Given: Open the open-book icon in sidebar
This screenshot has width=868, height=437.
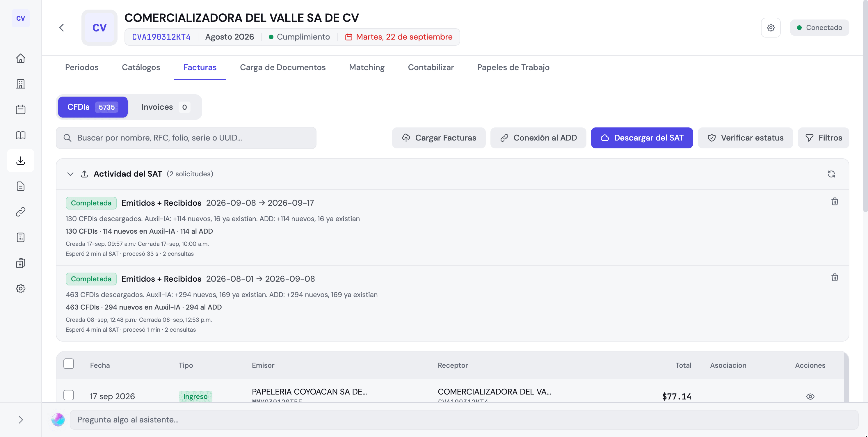Looking at the screenshot, I should (x=21, y=135).
